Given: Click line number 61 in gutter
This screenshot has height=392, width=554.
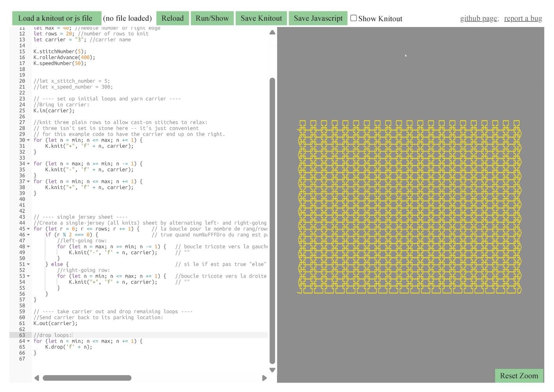Looking at the screenshot, I should pyautogui.click(x=22, y=323).
